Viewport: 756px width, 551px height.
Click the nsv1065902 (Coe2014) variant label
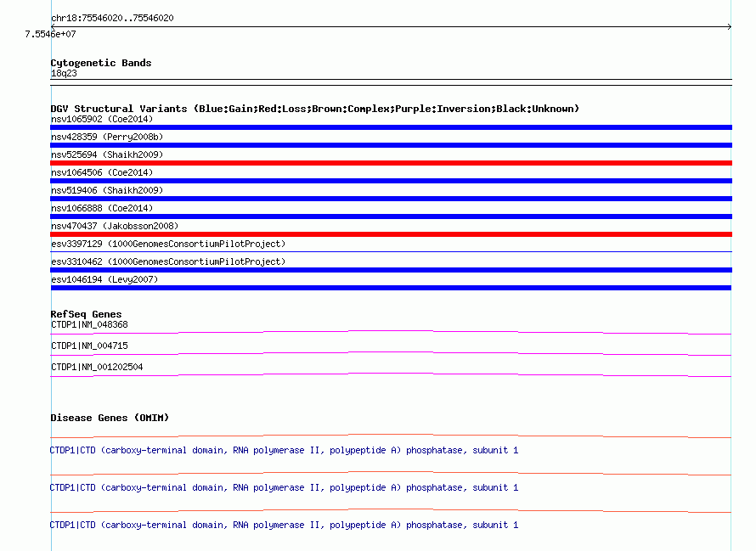click(102, 119)
